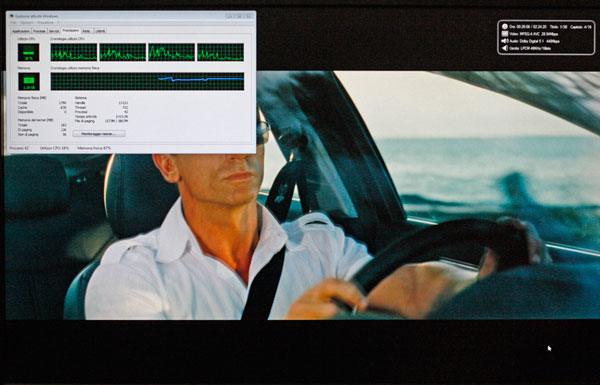Switch to the Rete tab
This screenshot has width=600, height=385.
point(86,31)
